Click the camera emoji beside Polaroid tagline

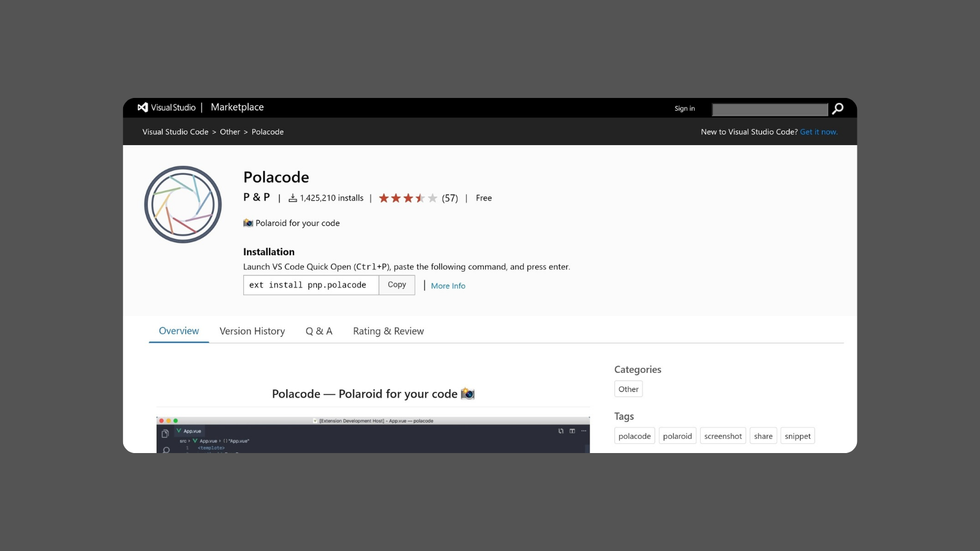click(248, 223)
